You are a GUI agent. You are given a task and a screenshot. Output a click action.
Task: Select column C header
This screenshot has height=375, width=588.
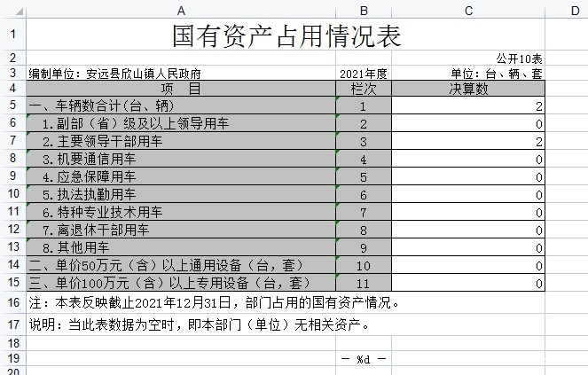468,10
